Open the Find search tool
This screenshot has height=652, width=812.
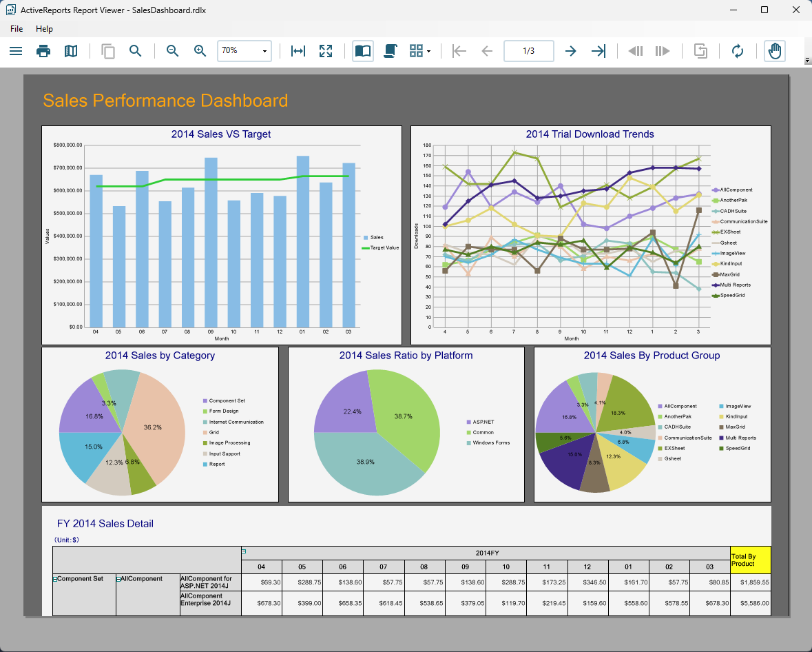click(x=135, y=51)
